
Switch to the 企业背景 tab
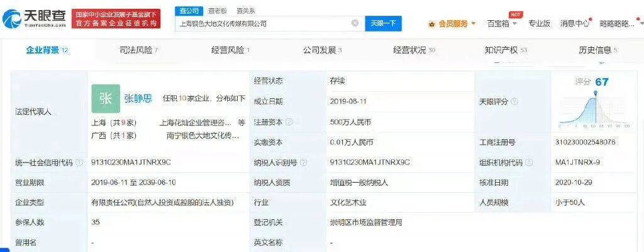[47, 50]
